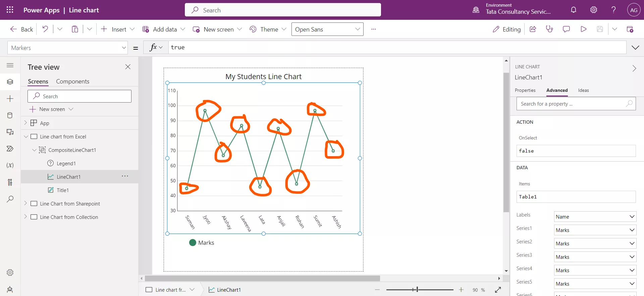Click the Back button
This screenshot has height=296, width=644.
click(21, 29)
